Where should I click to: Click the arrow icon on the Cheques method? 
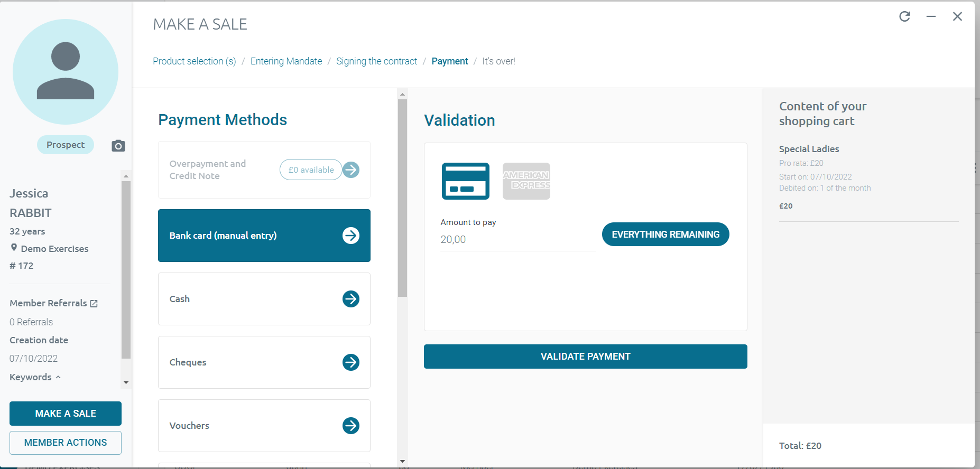coord(351,362)
